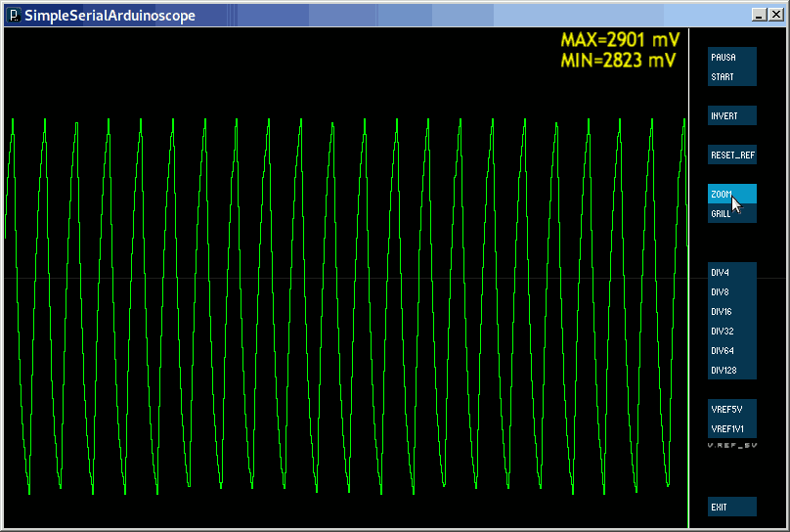The image size is (790, 532).
Task: Click the START button
Action: point(731,76)
